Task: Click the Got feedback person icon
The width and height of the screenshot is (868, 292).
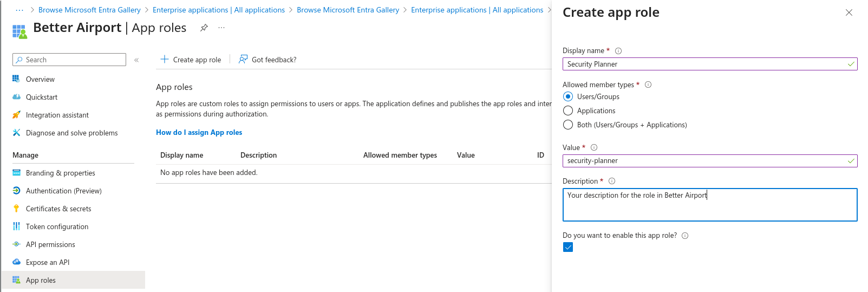Action: point(243,59)
